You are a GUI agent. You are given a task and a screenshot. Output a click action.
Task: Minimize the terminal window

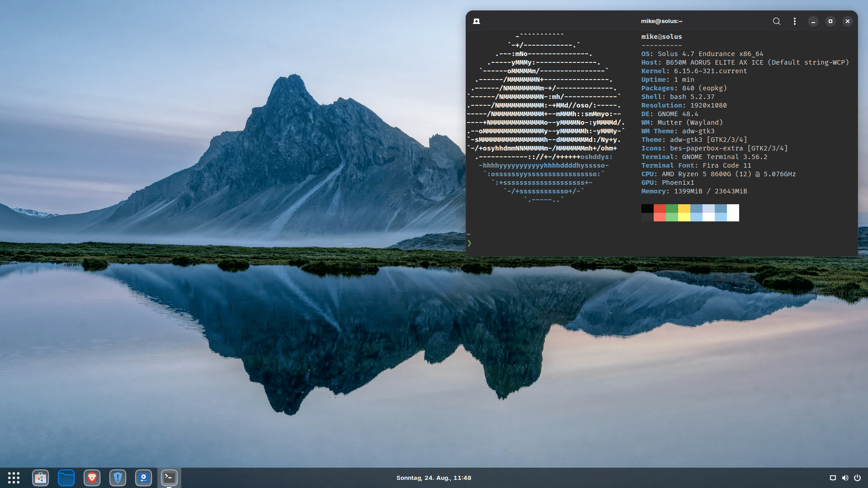813,21
